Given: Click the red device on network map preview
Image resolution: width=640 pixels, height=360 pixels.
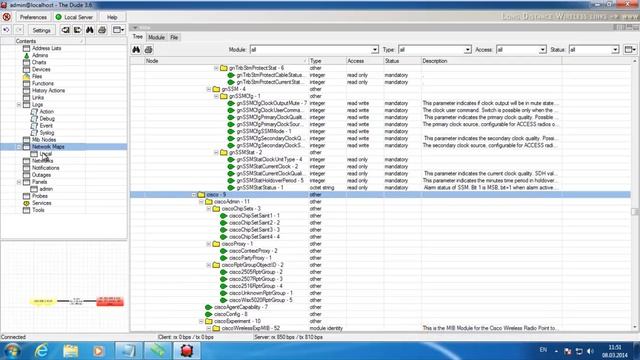Looking at the screenshot, I should [x=110, y=301].
